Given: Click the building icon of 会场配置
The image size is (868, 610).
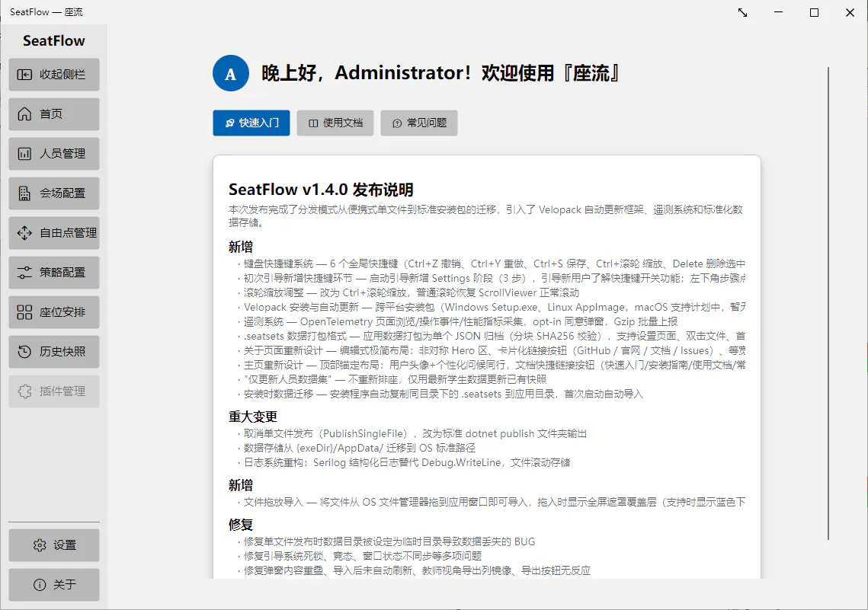Looking at the screenshot, I should [24, 193].
